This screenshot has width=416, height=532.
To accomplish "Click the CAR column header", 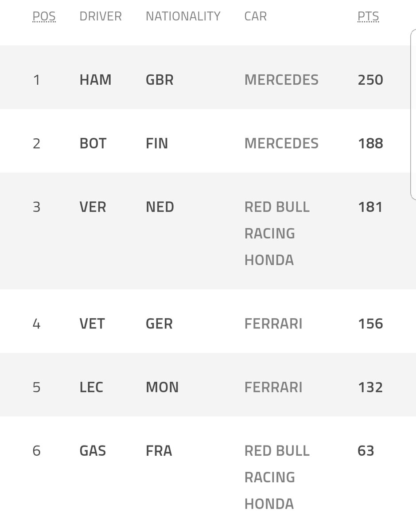I will click(256, 16).
